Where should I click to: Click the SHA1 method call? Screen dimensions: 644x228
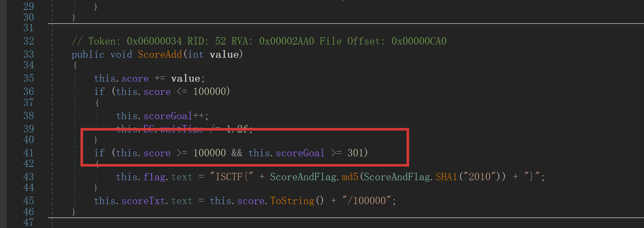point(446,177)
